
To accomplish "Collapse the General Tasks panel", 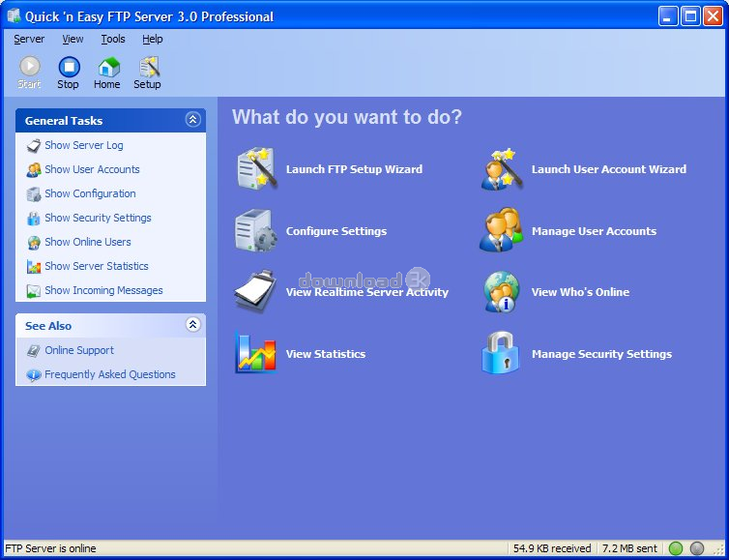I will pos(193,120).
